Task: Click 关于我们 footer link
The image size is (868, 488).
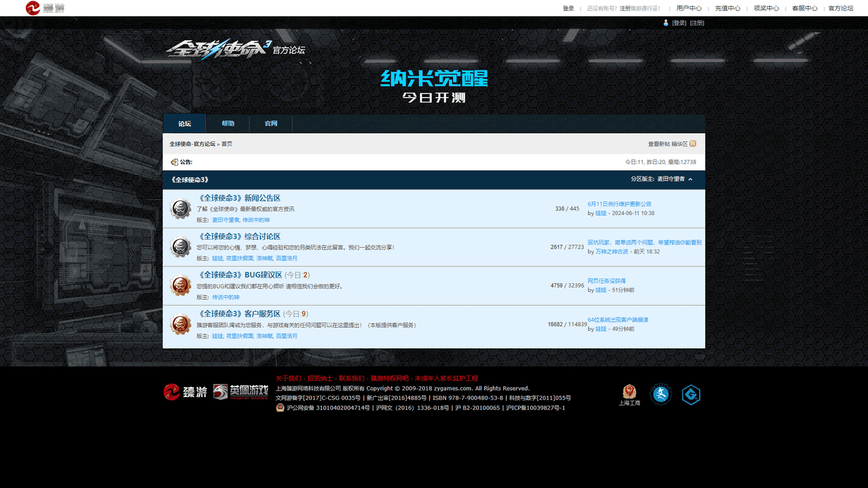Action: point(288,378)
